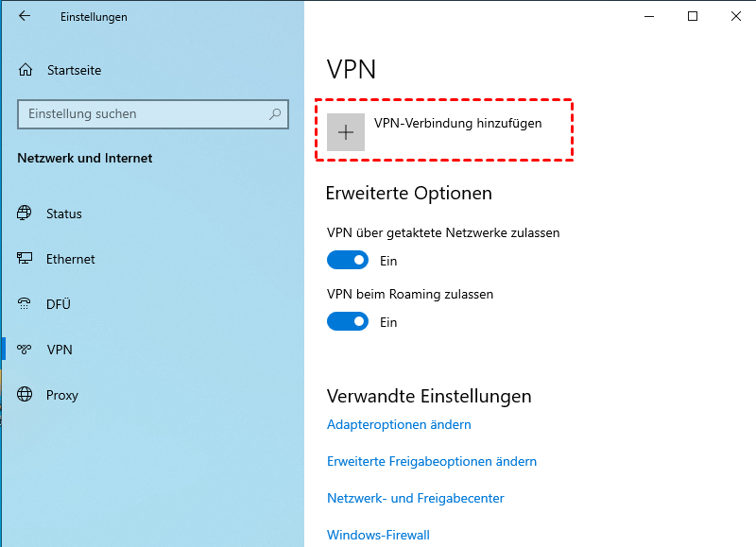
Task: Click the VPN sidebar icon
Action: pyautogui.click(x=26, y=350)
